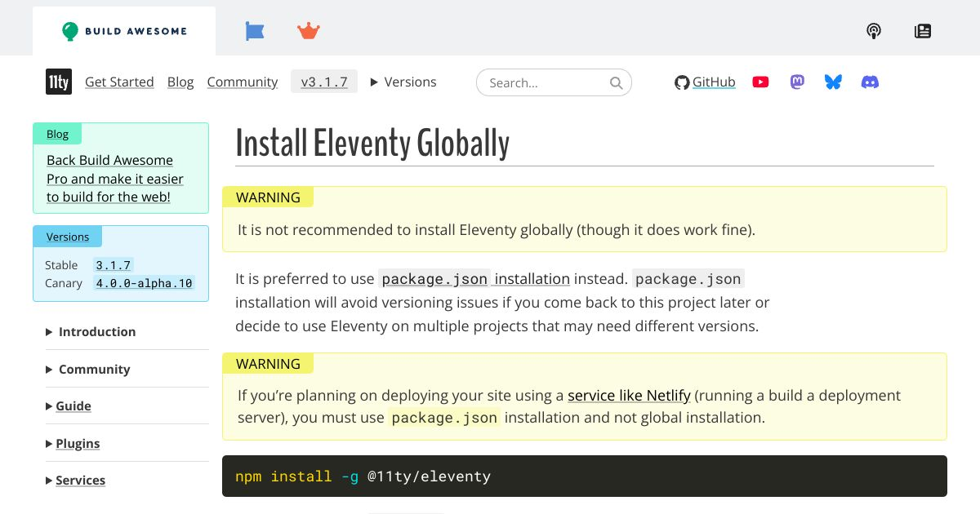980x514 pixels.
Task: Click the Stable label in Versions box
Action: pyautogui.click(x=61, y=265)
